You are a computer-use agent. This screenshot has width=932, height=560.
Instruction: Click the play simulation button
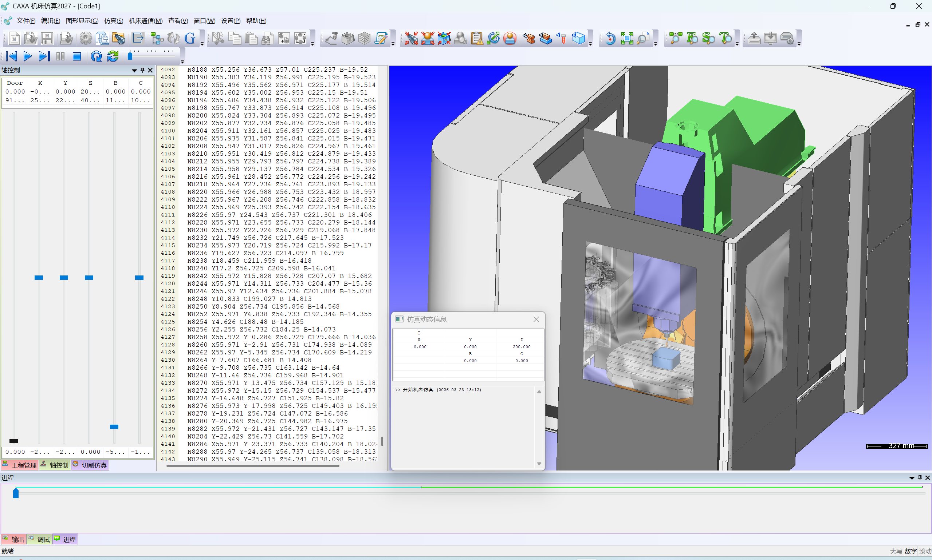tap(27, 56)
